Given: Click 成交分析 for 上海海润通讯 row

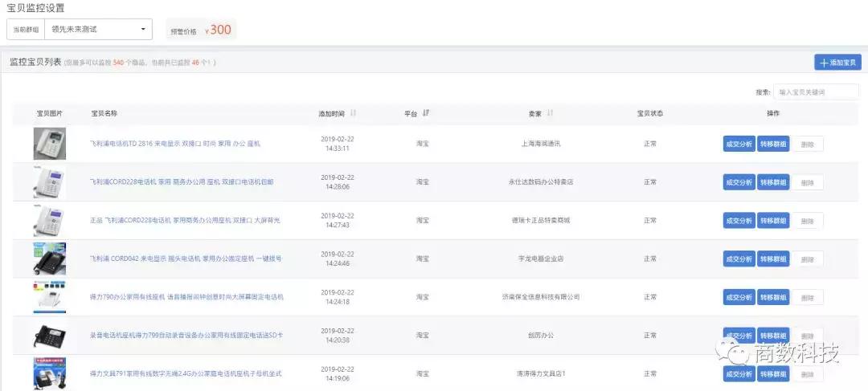Looking at the screenshot, I should point(739,144).
